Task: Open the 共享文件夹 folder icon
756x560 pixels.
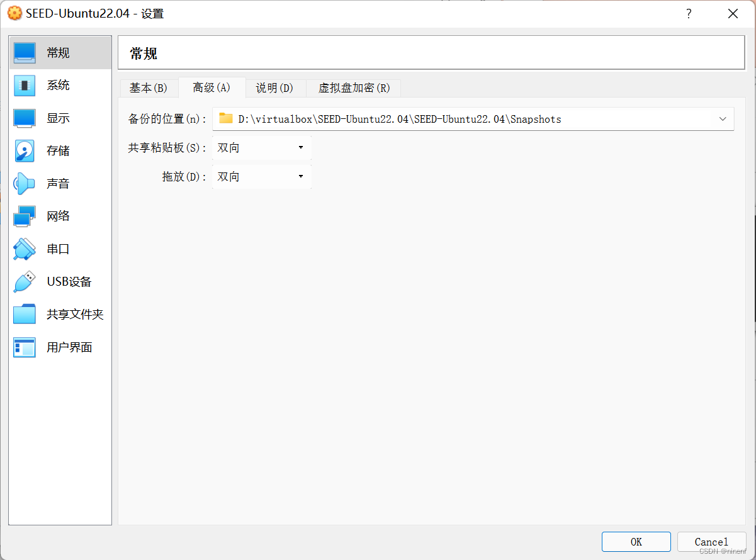Action: pos(25,315)
